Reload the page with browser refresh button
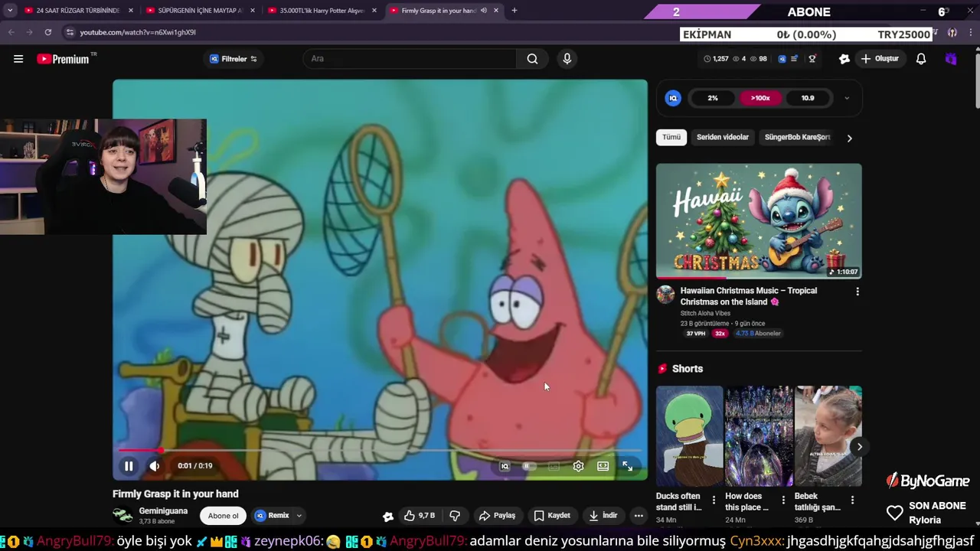The height and width of the screenshot is (551, 980). 47,32
